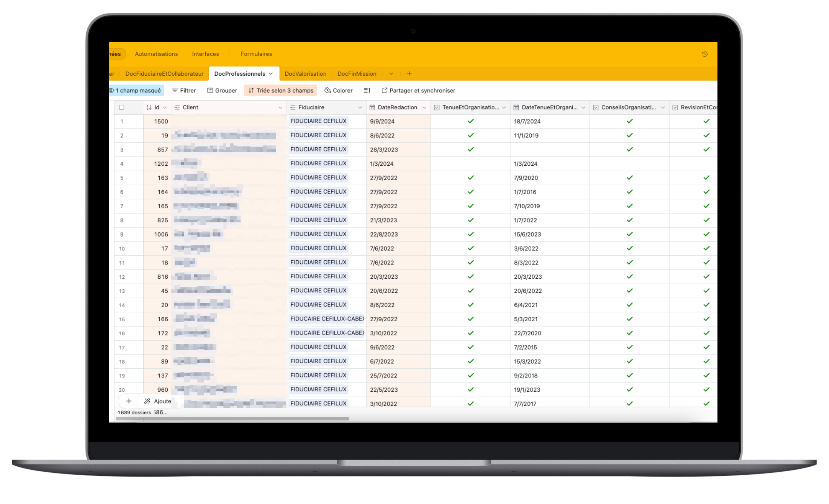Expand the hidden tables chevron next to DocFinMission
The image size is (829, 504).
click(x=391, y=74)
